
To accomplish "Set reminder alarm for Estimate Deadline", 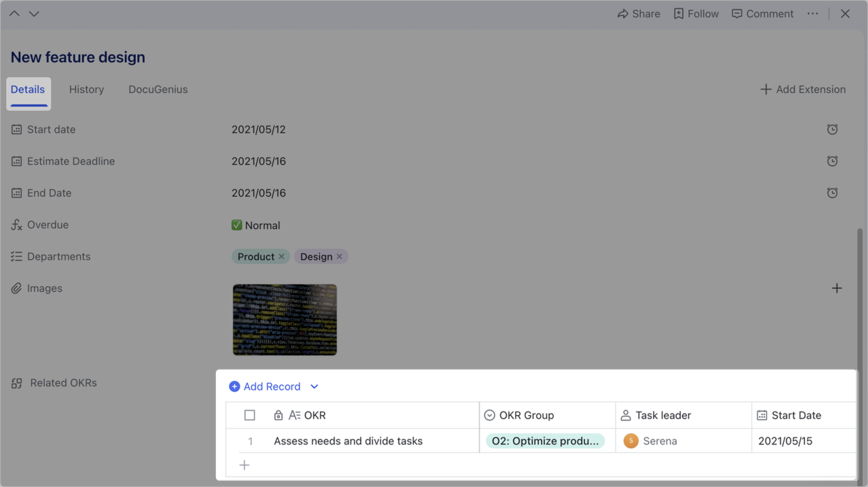I will point(832,161).
